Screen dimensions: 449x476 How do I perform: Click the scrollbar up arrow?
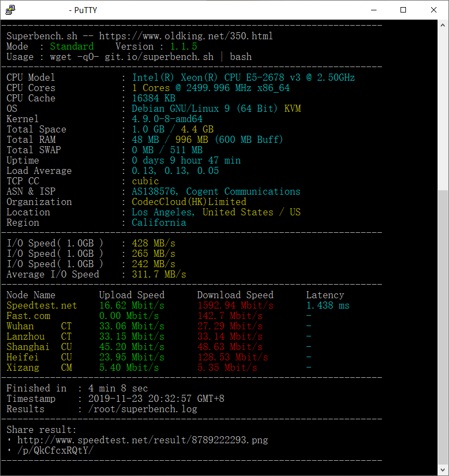click(444, 25)
